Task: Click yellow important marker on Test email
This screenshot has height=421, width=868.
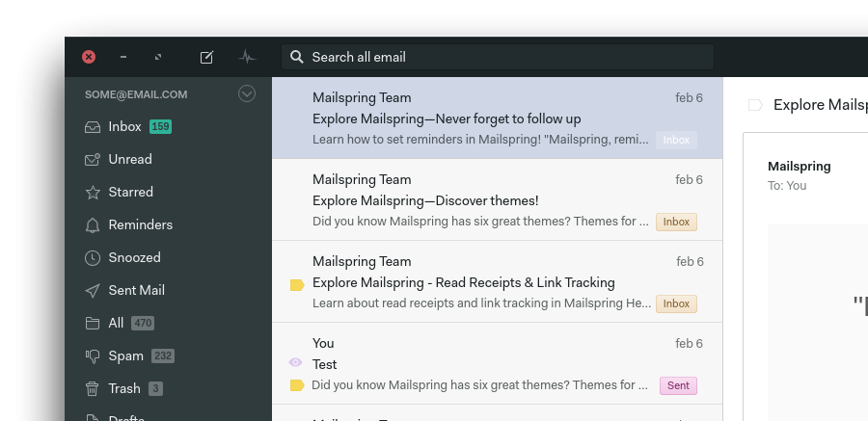Action: [x=297, y=385]
